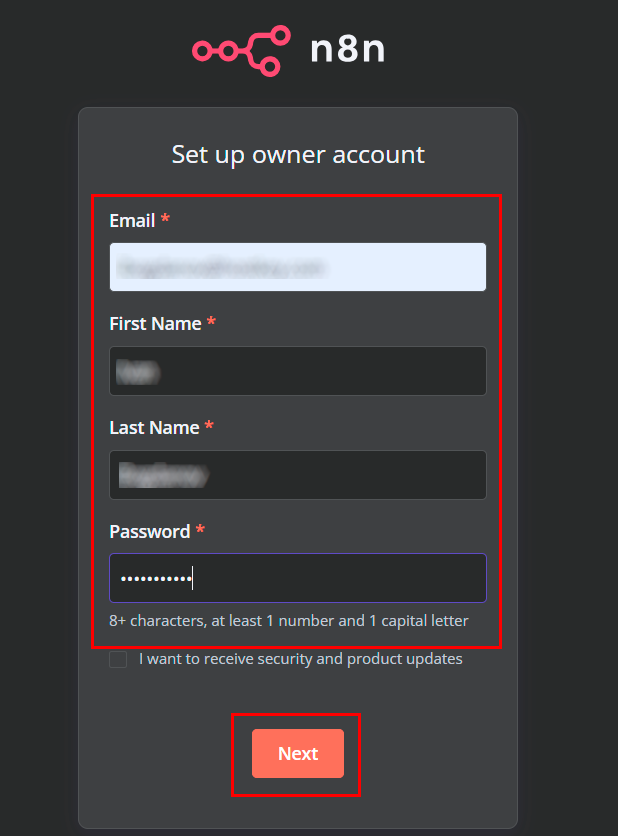This screenshot has width=618, height=836.
Task: Focus the First Name input field
Action: (x=297, y=371)
